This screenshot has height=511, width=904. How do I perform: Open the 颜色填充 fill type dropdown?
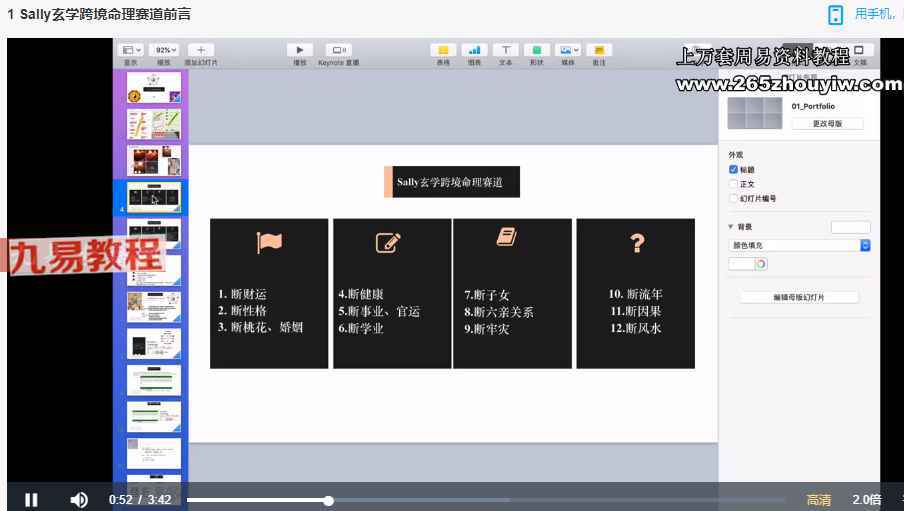800,245
